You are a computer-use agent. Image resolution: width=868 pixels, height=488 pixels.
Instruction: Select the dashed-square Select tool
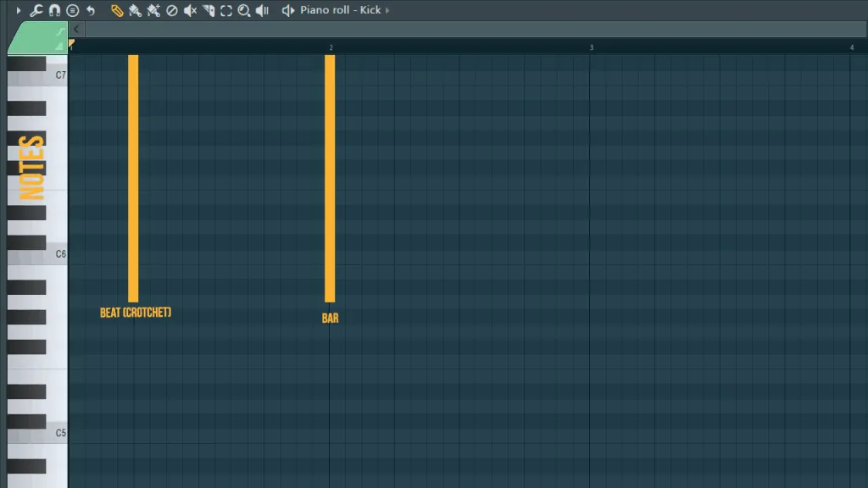[225, 10]
